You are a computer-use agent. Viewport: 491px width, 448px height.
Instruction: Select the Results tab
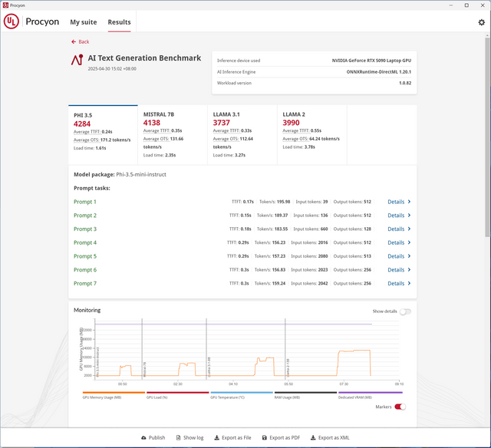(x=120, y=22)
